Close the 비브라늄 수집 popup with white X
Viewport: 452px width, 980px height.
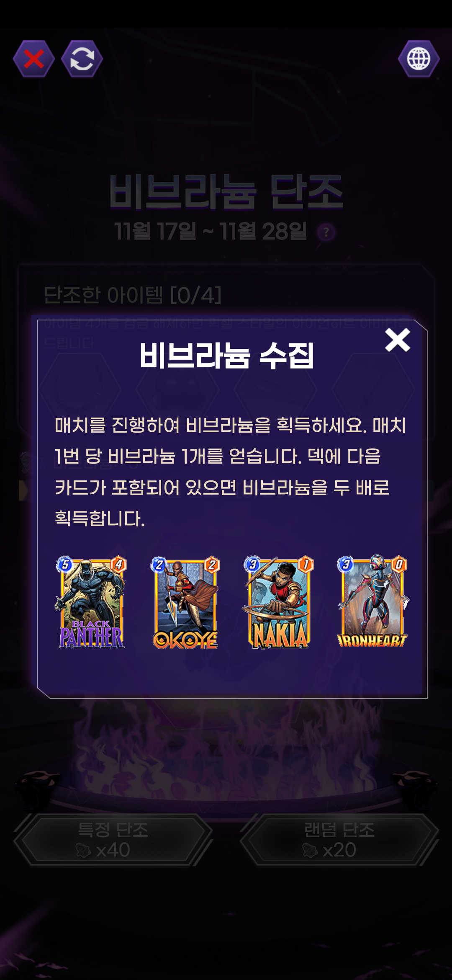[398, 340]
